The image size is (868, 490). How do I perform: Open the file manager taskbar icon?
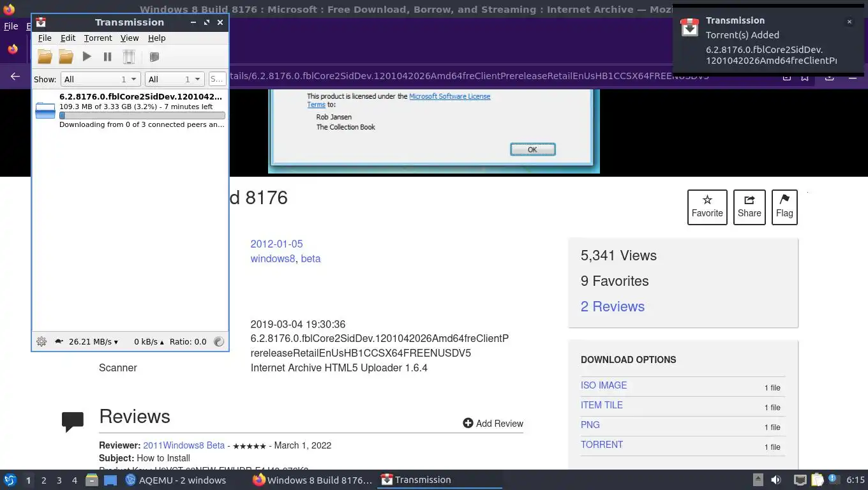pyautogui.click(x=92, y=480)
